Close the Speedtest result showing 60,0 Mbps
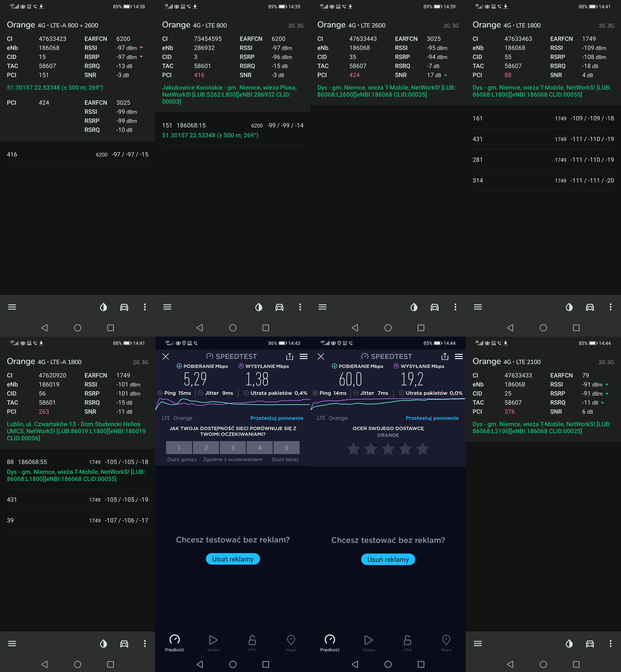Screen dimensions: 621x672 [x=321, y=356]
